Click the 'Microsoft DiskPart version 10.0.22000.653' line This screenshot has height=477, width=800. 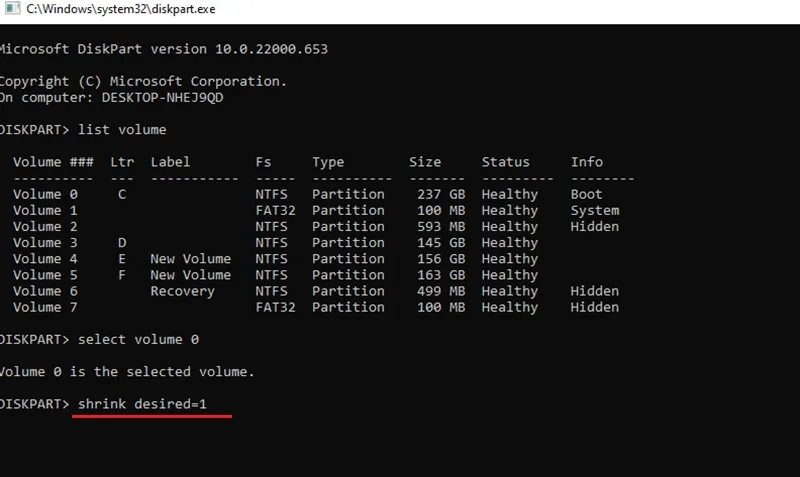(x=164, y=49)
